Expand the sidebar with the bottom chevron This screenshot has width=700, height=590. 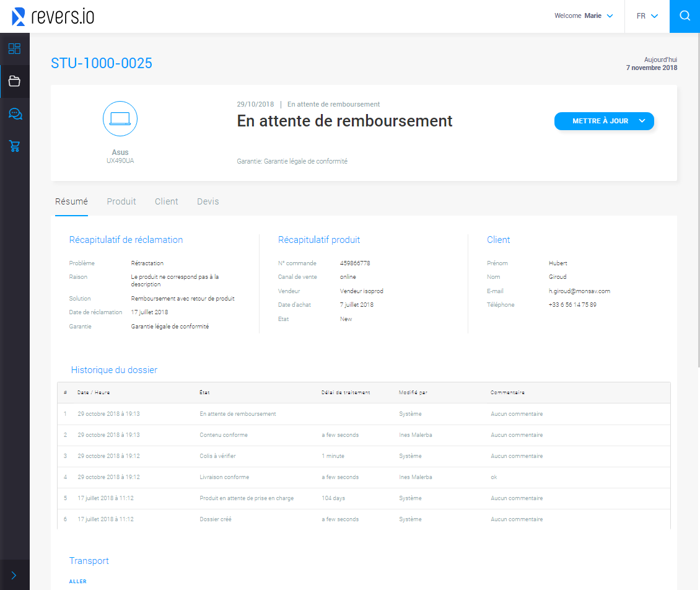(x=14, y=574)
